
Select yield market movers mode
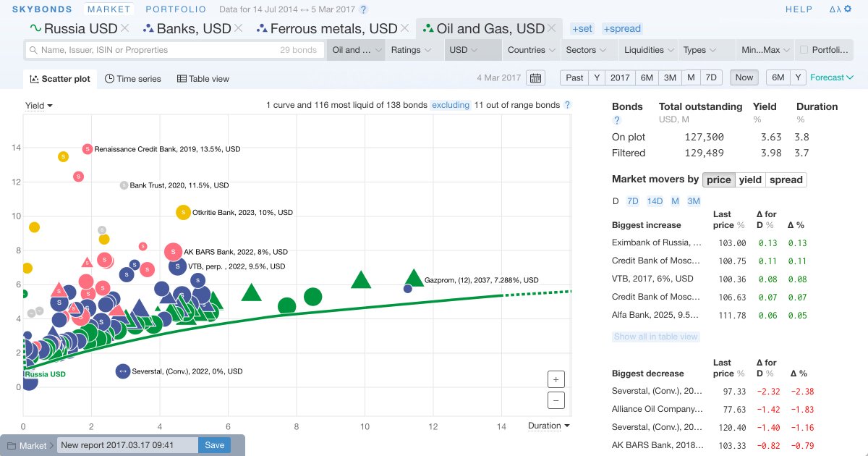click(x=750, y=180)
